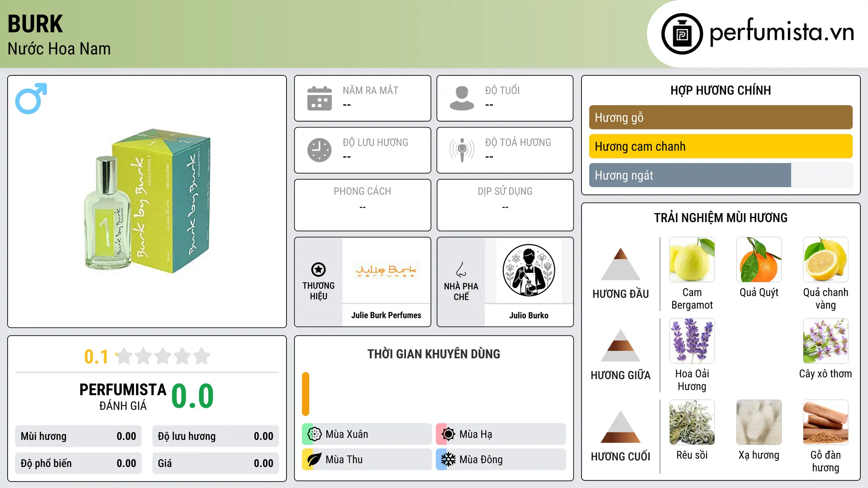Viewport: 868px width, 488px height.
Task: Click the Nước Hoa Nam subtitle
Action: coord(59,49)
